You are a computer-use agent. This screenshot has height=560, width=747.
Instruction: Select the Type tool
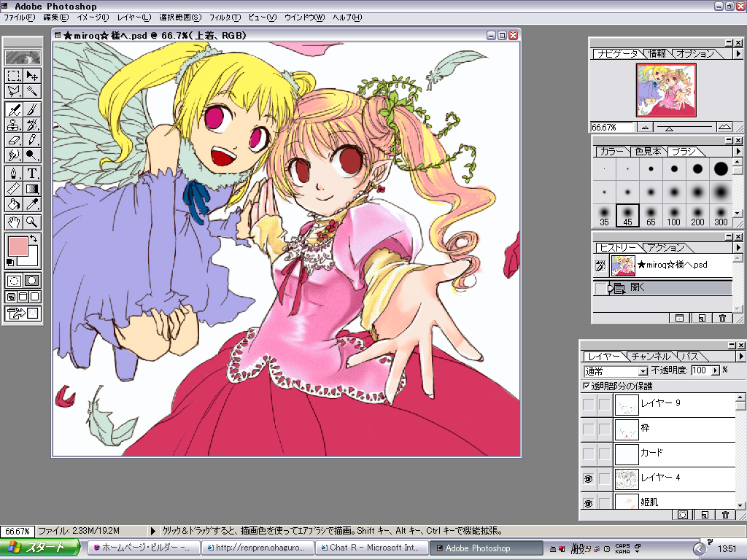pos(31,174)
